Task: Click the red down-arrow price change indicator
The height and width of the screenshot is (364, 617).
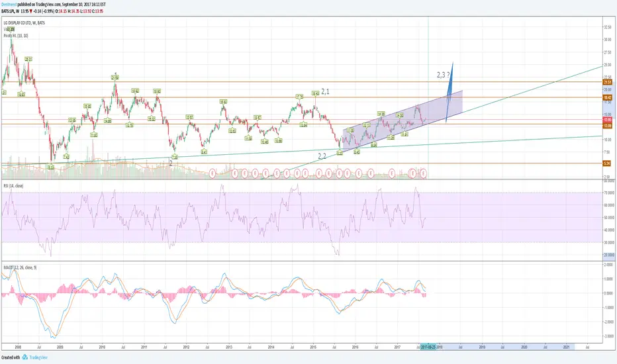Action: coord(31,11)
